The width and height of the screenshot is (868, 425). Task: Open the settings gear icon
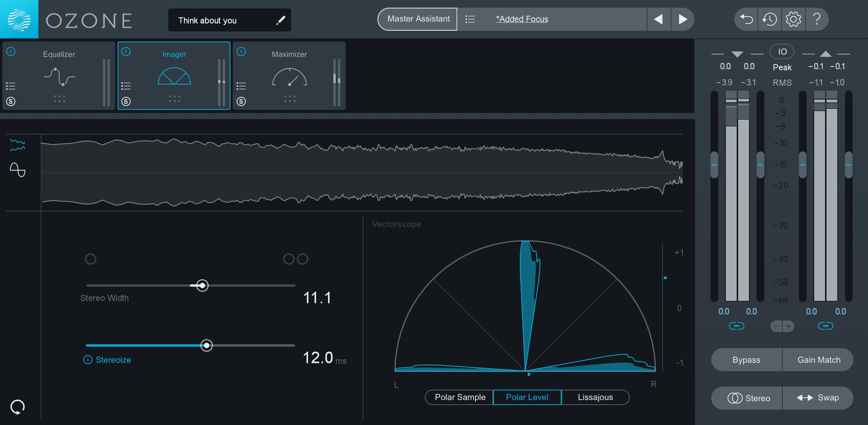[793, 19]
